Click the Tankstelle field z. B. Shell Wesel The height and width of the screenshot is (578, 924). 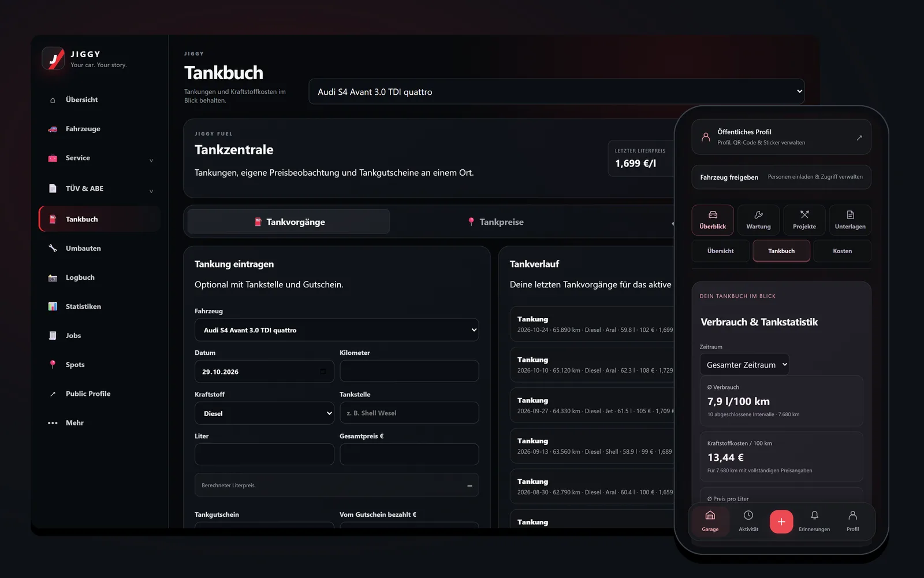409,413
